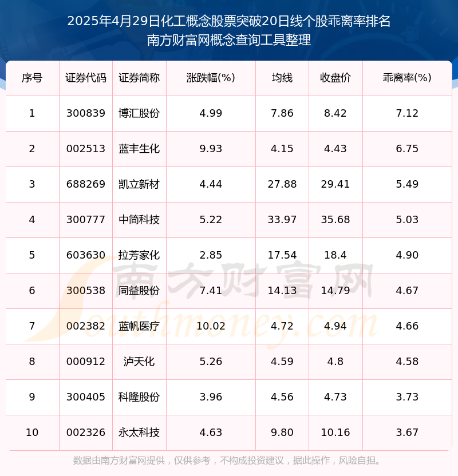
Task: Select stock code 002382
Action: click(x=86, y=326)
